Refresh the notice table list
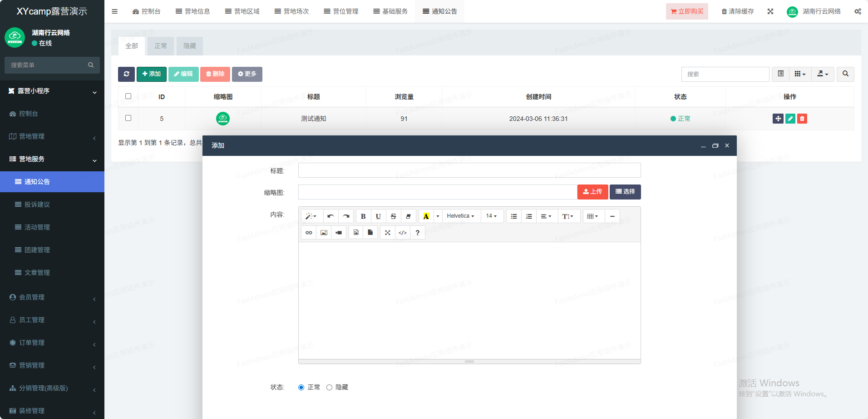Image resolution: width=868 pixels, height=419 pixels. click(126, 74)
